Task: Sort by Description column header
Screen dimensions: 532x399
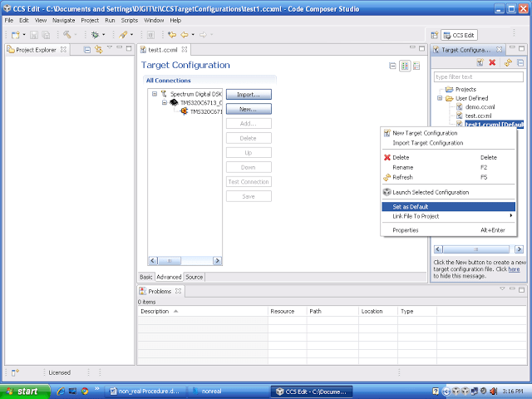Action: (203, 311)
